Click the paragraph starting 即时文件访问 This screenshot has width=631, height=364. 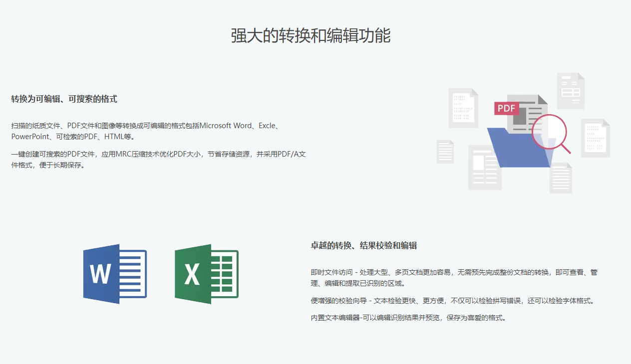pyautogui.click(x=454, y=278)
